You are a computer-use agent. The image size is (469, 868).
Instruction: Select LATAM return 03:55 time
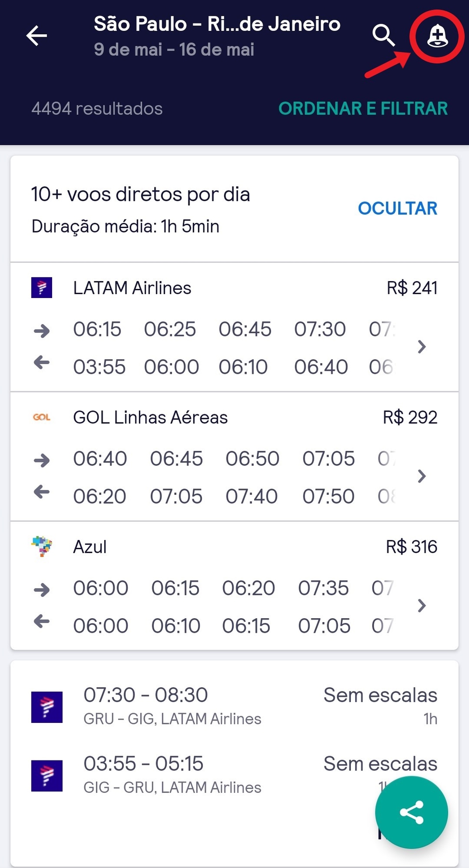pos(99,367)
